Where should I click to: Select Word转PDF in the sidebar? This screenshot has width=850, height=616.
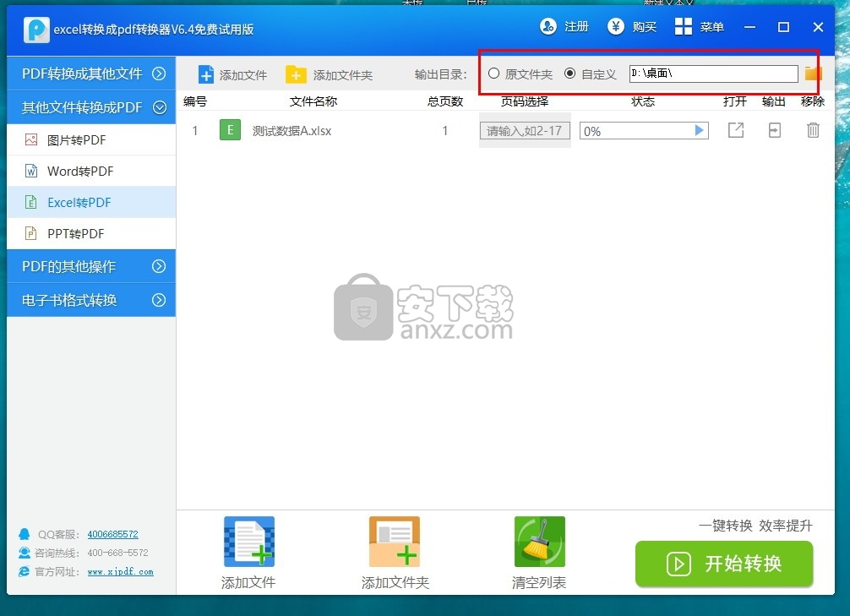(x=91, y=172)
